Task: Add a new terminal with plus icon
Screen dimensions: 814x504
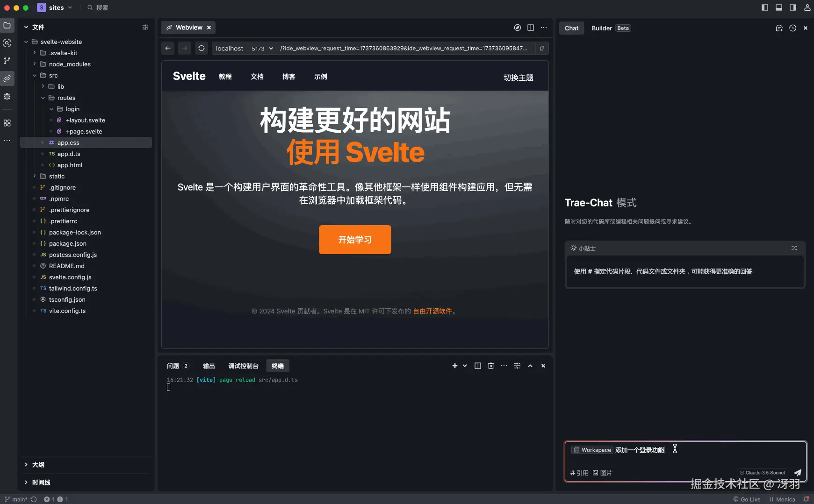Action: tap(455, 366)
